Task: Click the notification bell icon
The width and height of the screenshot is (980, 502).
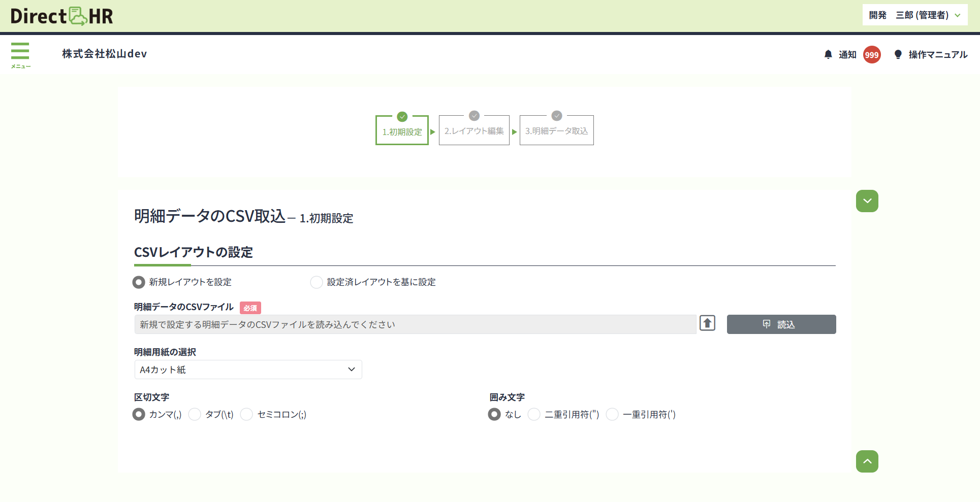Action: click(x=828, y=54)
